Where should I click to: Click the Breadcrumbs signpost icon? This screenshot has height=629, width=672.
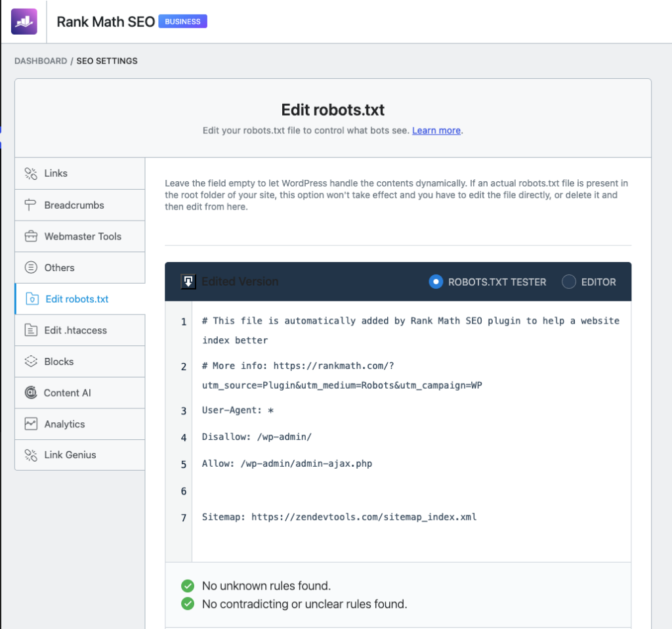coord(30,205)
